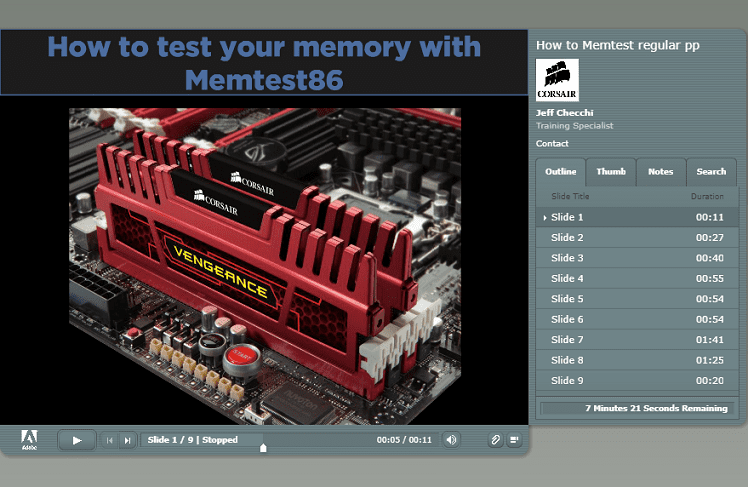
Task: Mute audio with the speaker icon
Action: pos(451,440)
